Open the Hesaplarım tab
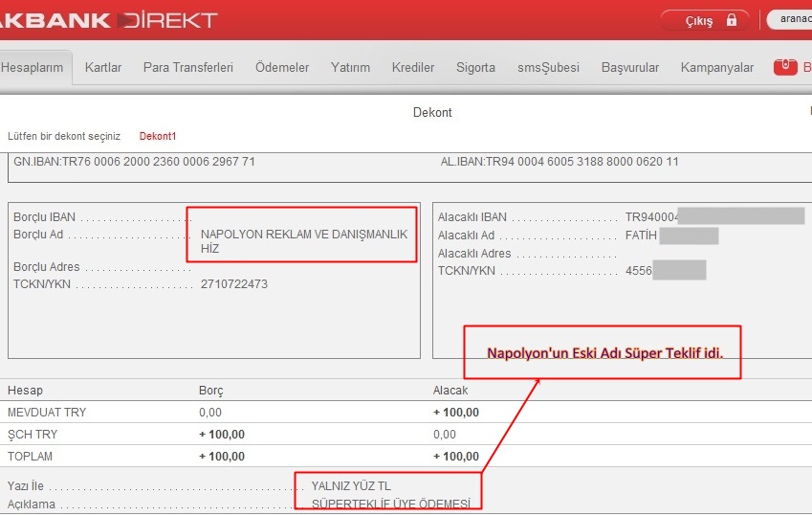812x516 pixels. coord(33,67)
